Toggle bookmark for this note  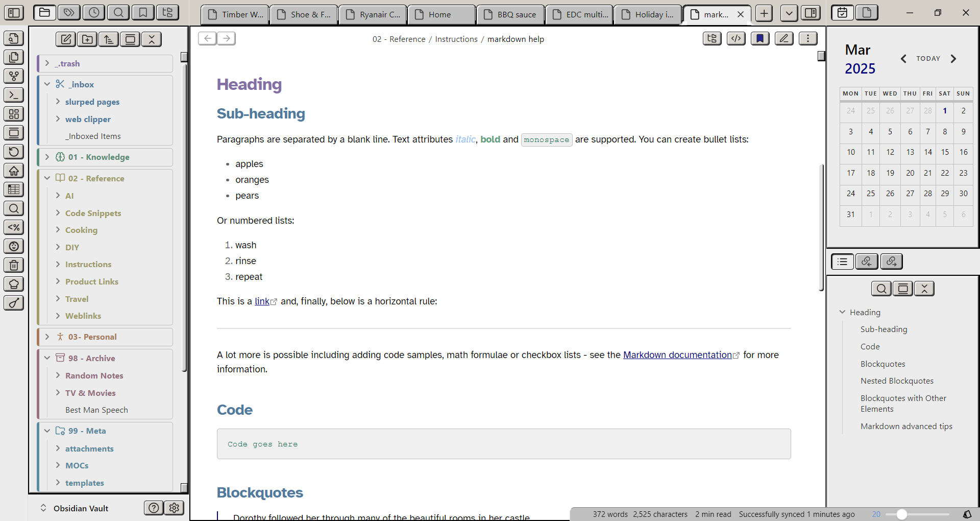[x=760, y=38]
